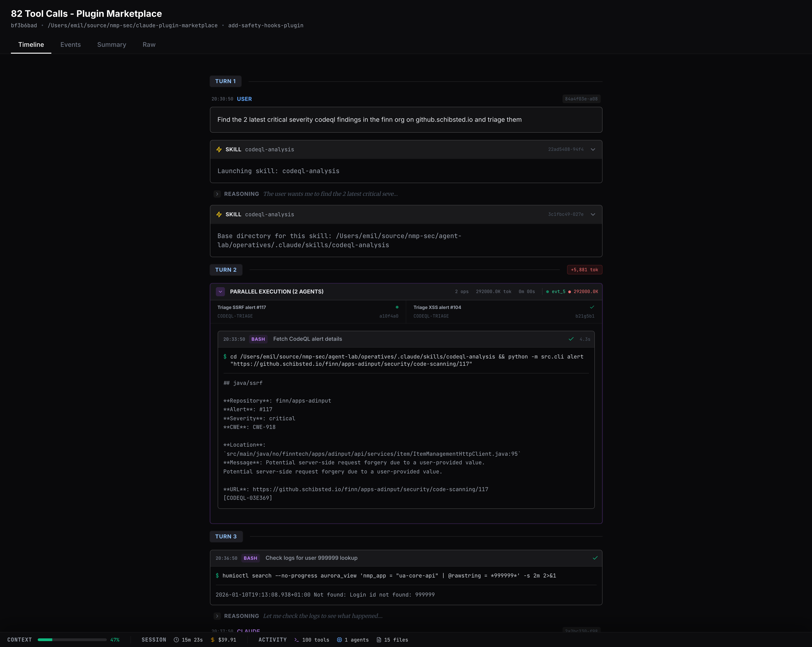Image resolution: width=812 pixels, height=647 pixels.
Task: Click the lightning icon on first SKILL card
Action: [219, 149]
